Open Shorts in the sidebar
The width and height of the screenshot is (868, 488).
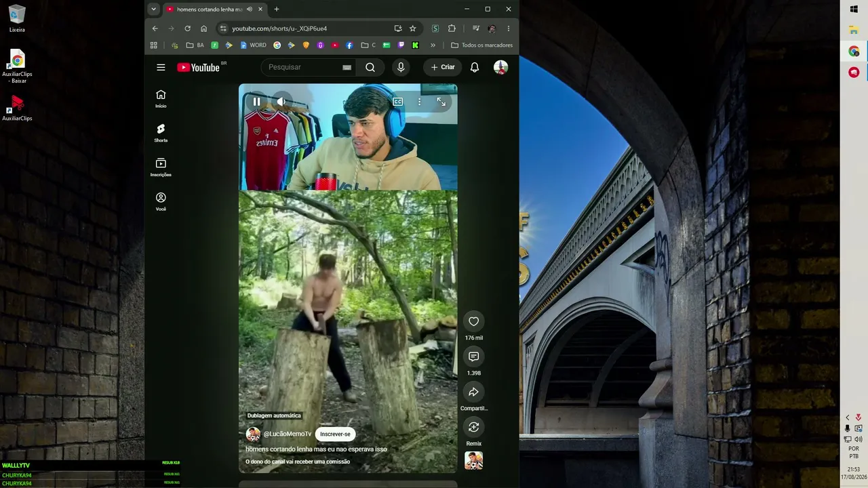161,133
